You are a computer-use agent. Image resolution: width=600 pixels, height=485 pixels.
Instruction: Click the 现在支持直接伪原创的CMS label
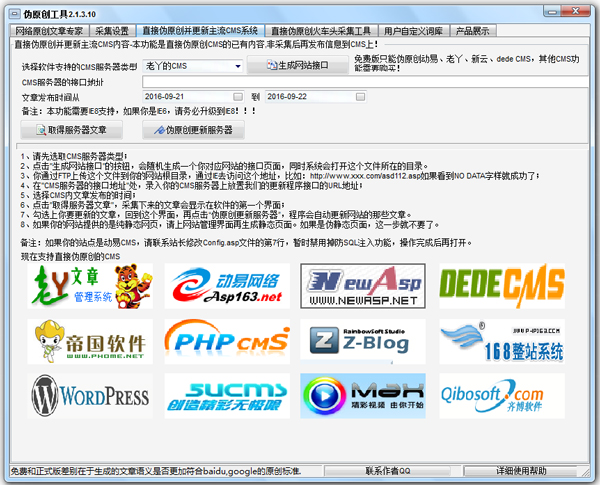[x=71, y=256]
